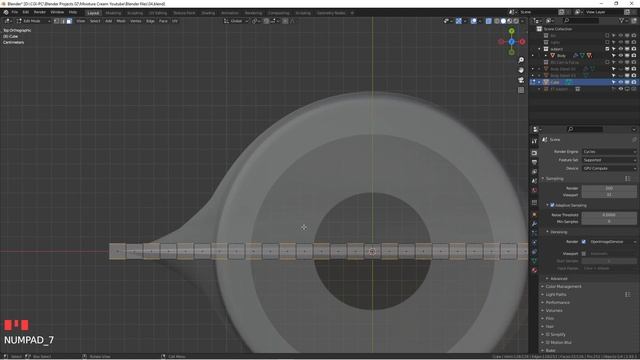Toggle viewport gizmo display icon

point(458,21)
